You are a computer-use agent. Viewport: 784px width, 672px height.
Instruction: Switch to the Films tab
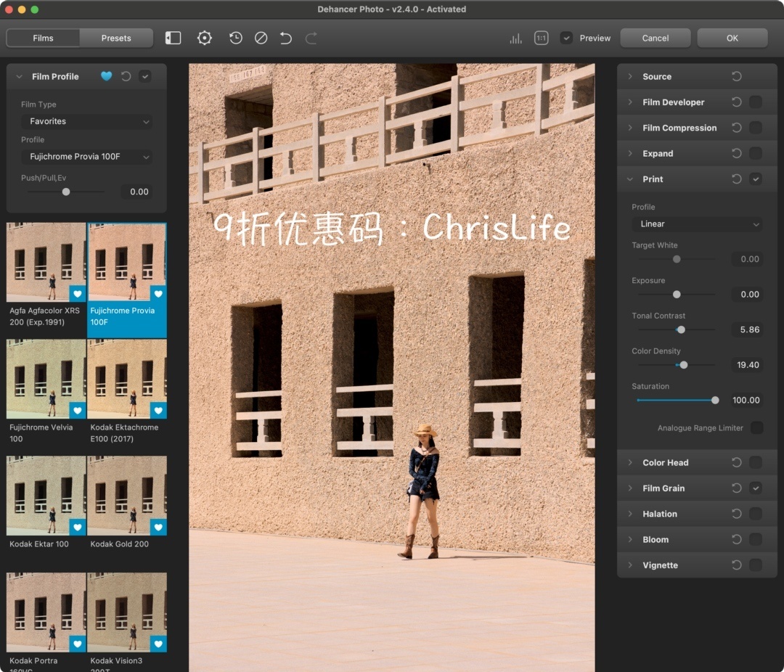coord(43,38)
